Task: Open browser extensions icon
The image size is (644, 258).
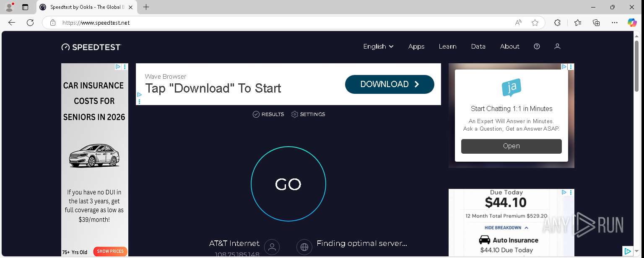Action: pos(557,23)
